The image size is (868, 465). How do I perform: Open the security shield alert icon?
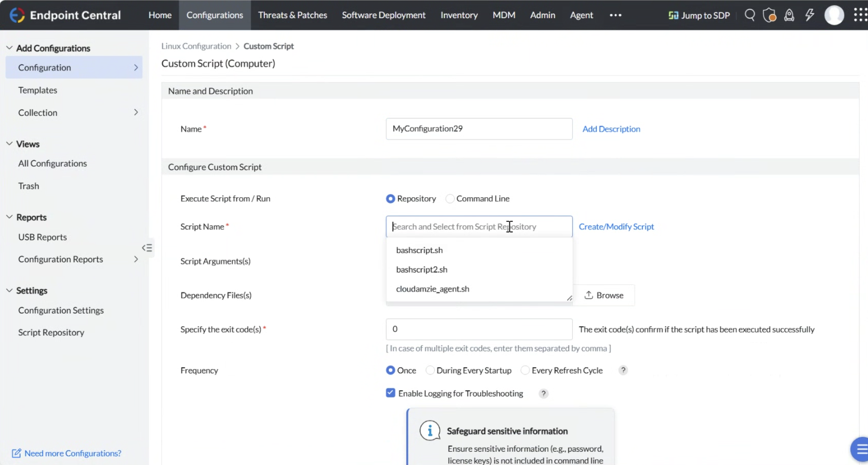point(769,15)
